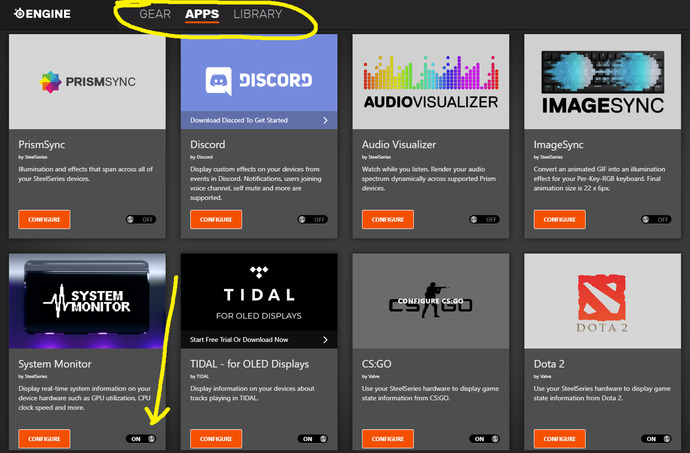Turn on the PrismSync toggle
690x453 pixels.
click(141, 219)
